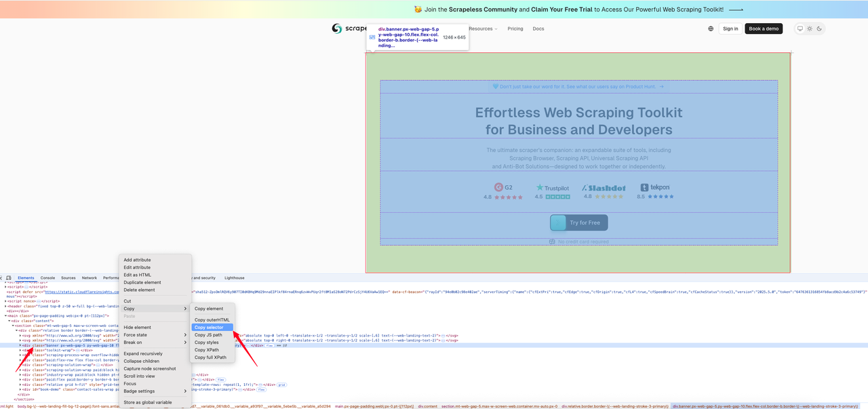Select the system theme monitor icon
The height and width of the screenshot is (409, 868).
click(800, 28)
